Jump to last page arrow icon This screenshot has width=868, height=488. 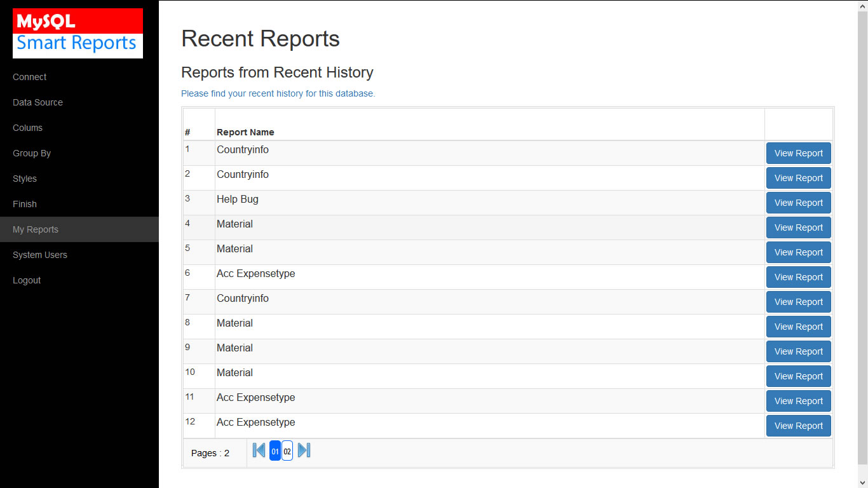[x=304, y=451]
